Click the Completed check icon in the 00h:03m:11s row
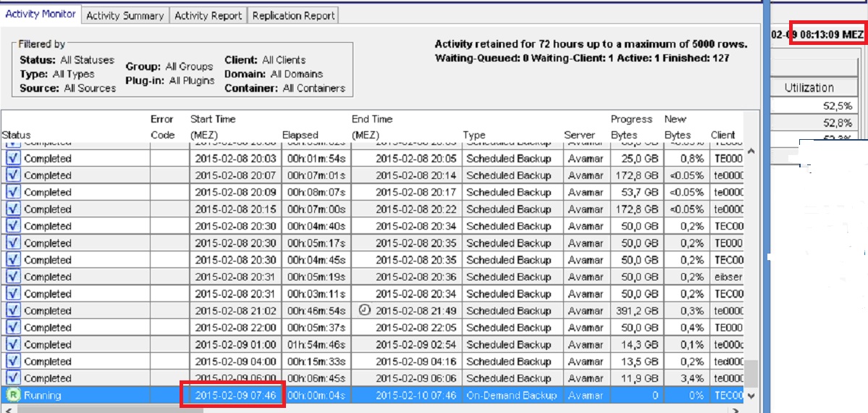Screen dimensions: 868x413 [x=13, y=294]
